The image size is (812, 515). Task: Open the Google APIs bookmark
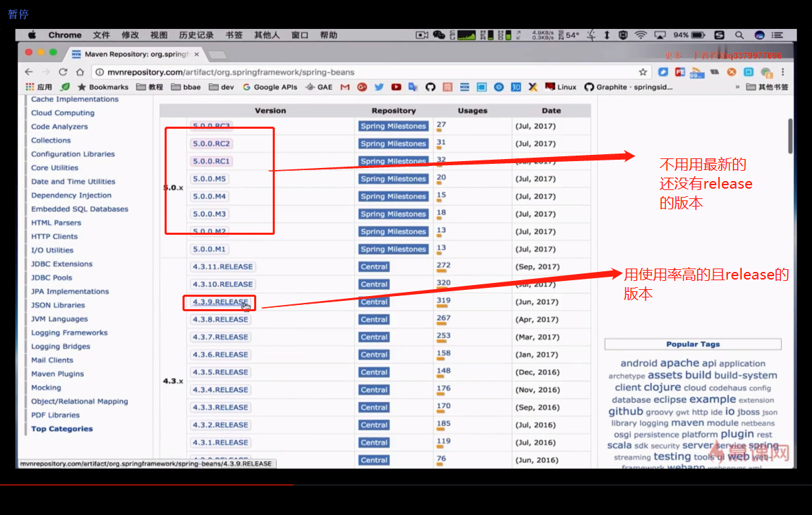pyautogui.click(x=270, y=87)
